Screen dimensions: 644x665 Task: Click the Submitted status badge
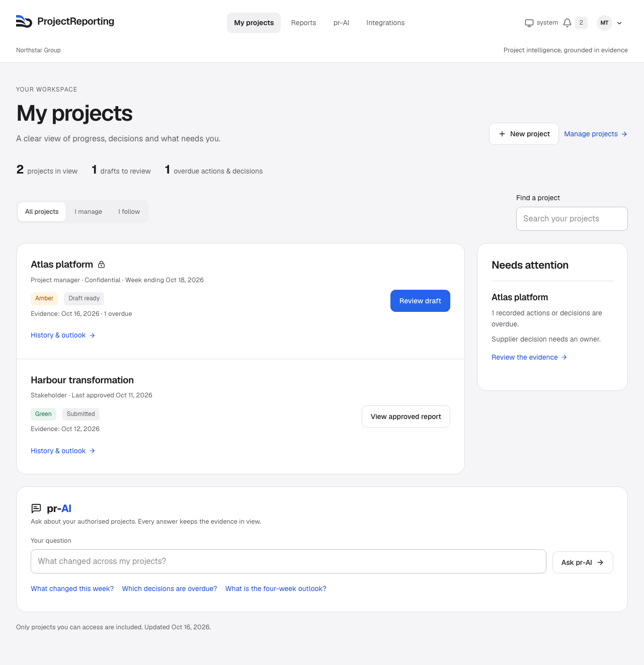[81, 414]
